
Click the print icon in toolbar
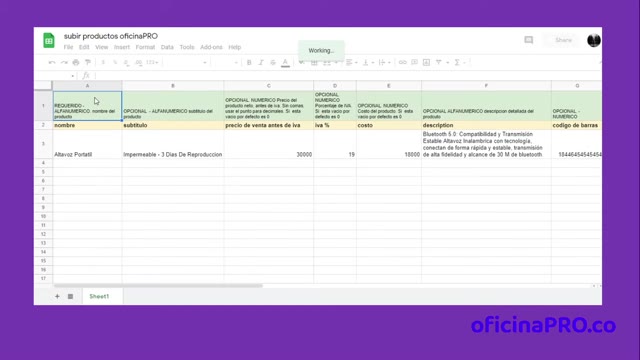click(x=76, y=62)
